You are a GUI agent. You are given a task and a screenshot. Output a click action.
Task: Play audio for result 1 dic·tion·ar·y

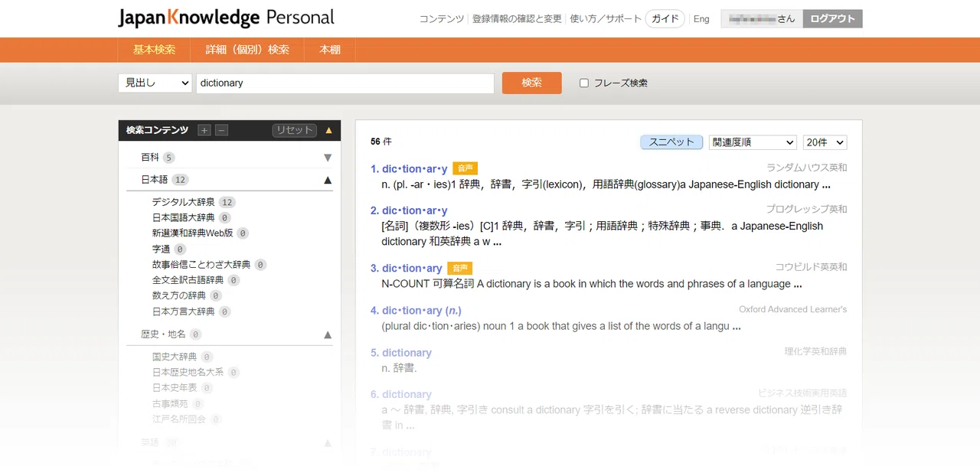465,168
